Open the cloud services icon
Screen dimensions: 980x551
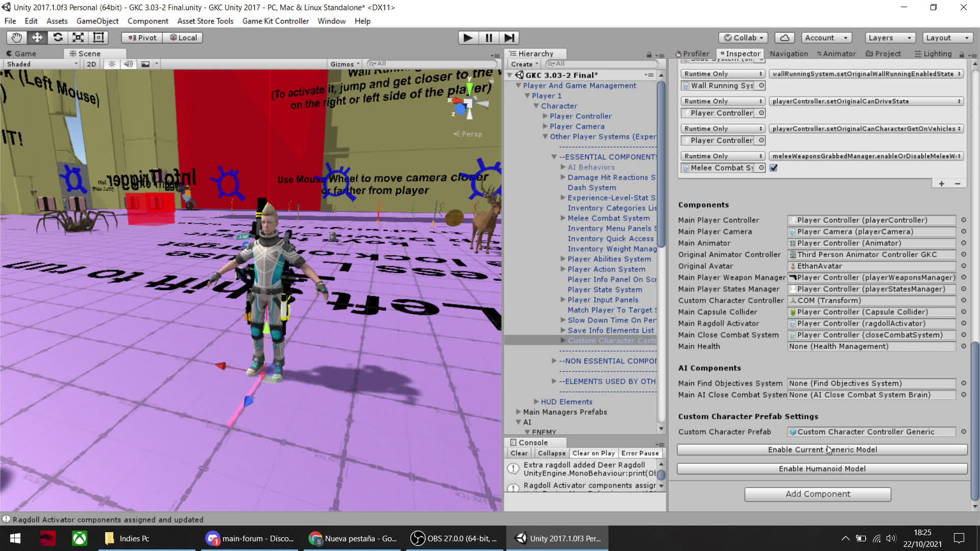pos(785,38)
